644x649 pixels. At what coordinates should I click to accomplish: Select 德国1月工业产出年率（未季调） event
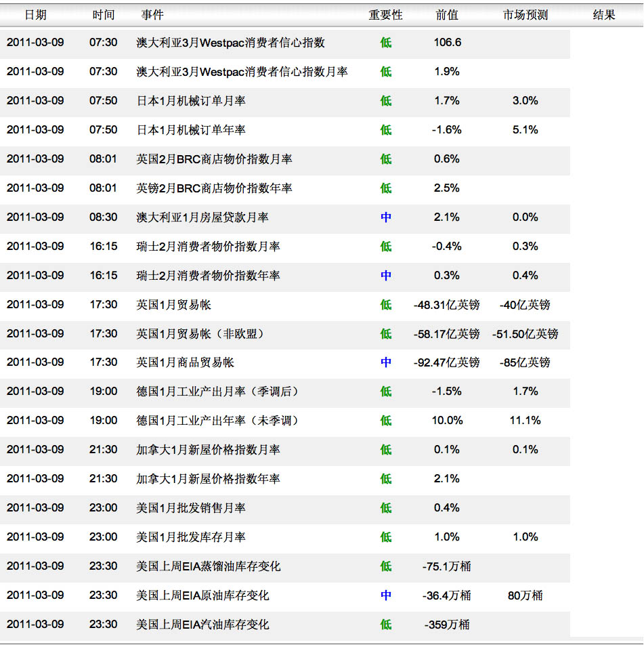coord(218,421)
